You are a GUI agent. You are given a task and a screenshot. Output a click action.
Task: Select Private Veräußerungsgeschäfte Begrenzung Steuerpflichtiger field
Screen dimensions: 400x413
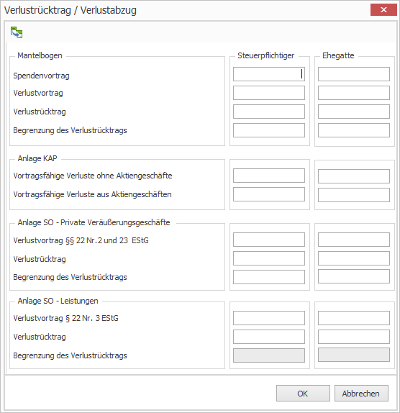pyautogui.click(x=269, y=277)
